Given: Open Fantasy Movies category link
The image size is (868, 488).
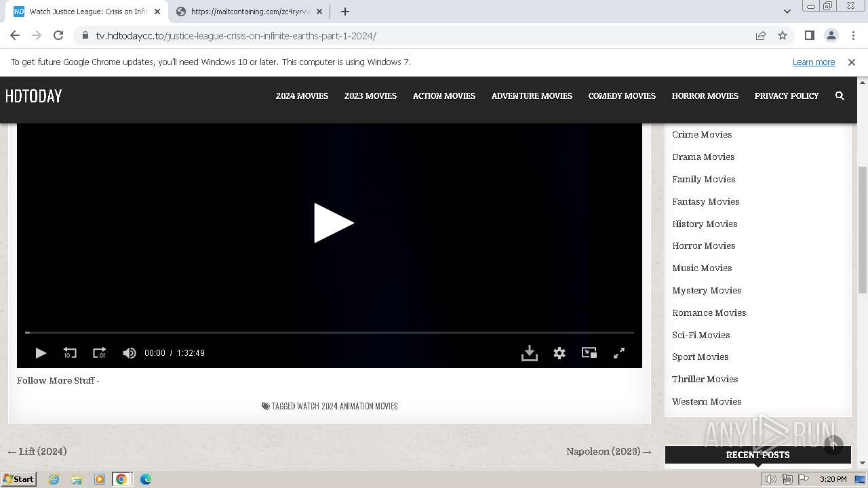Looking at the screenshot, I should (x=706, y=201).
